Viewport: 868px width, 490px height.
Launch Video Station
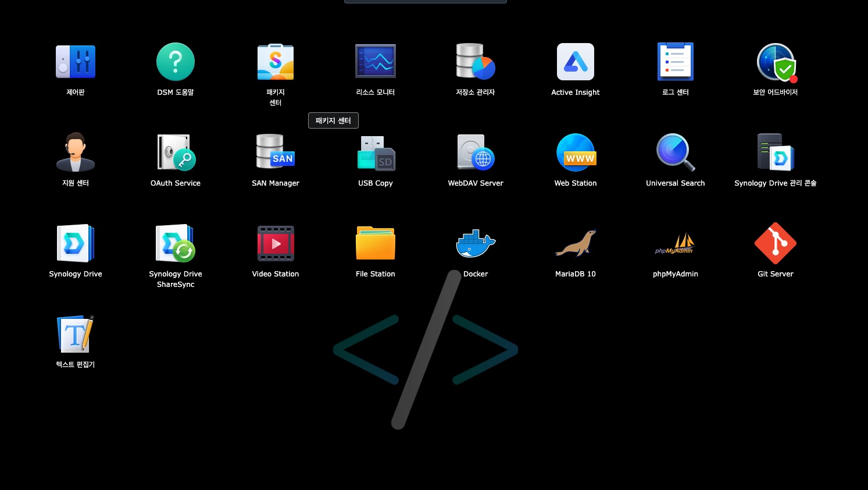pos(276,243)
